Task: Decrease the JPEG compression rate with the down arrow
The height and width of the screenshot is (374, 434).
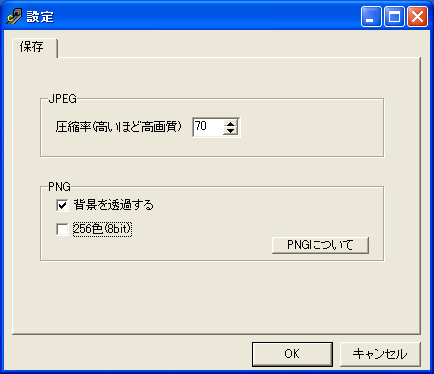Action: [230, 131]
